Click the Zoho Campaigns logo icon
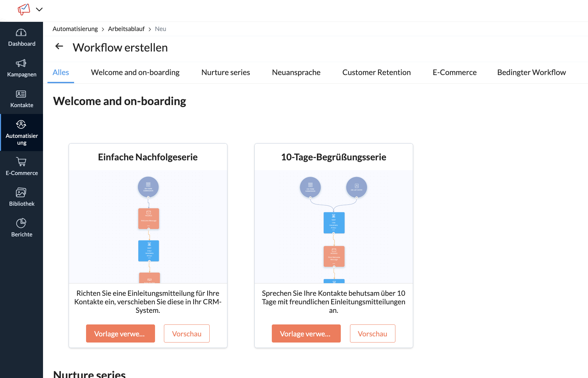 [24, 9]
